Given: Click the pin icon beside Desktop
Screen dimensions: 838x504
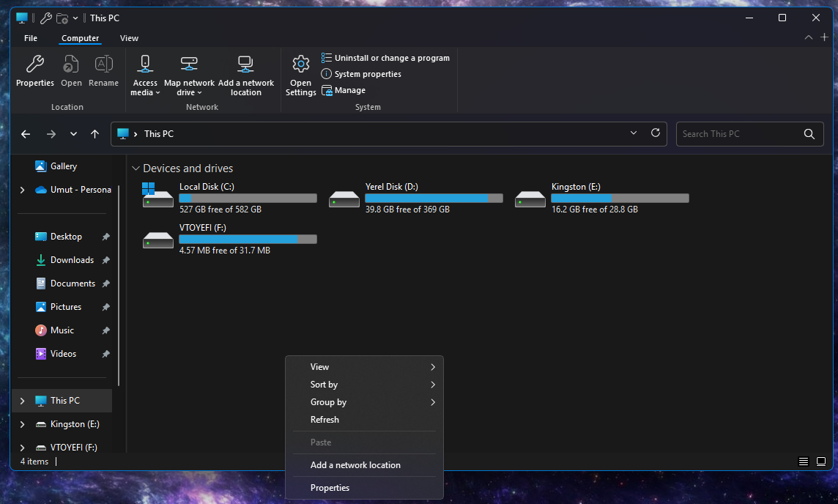Looking at the screenshot, I should tap(105, 237).
